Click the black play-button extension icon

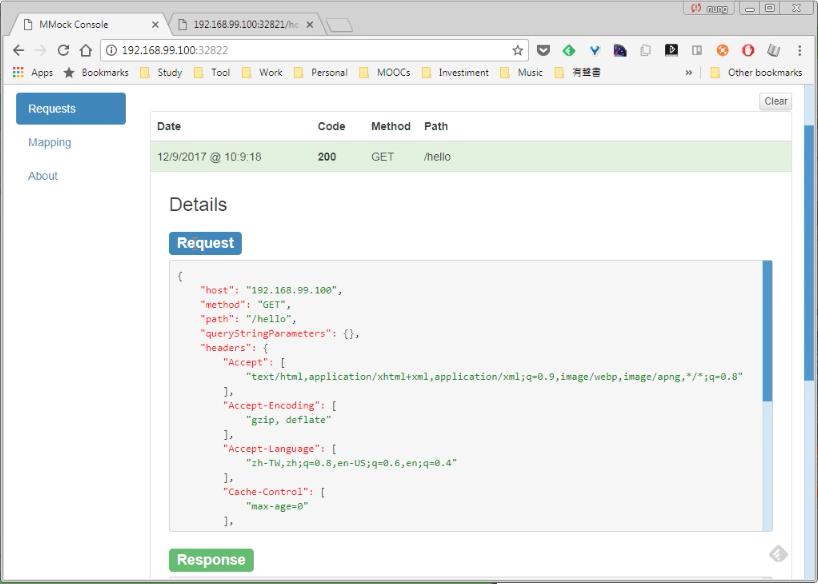(671, 50)
